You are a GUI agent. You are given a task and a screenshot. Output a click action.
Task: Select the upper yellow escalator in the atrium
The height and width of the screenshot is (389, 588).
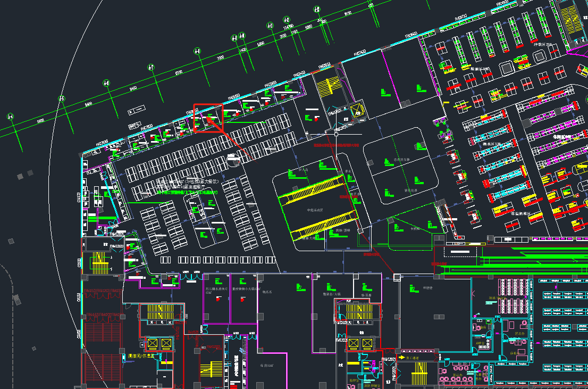[313, 188]
